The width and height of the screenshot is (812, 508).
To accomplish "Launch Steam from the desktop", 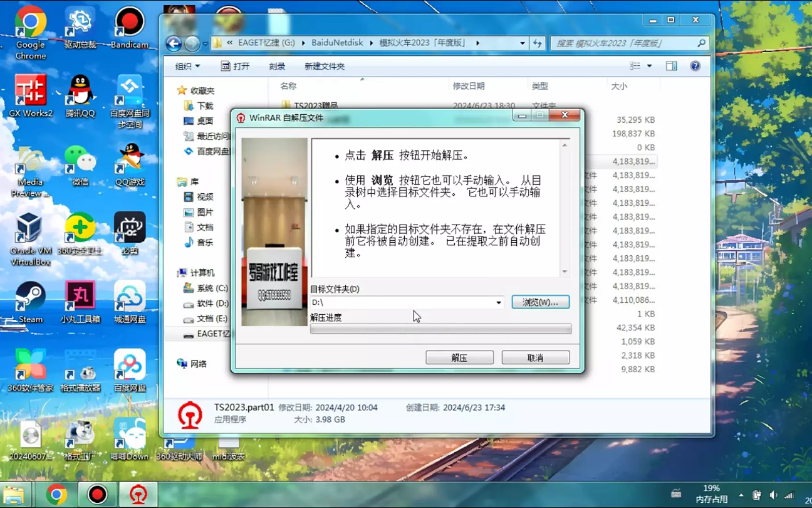I will click(x=31, y=302).
